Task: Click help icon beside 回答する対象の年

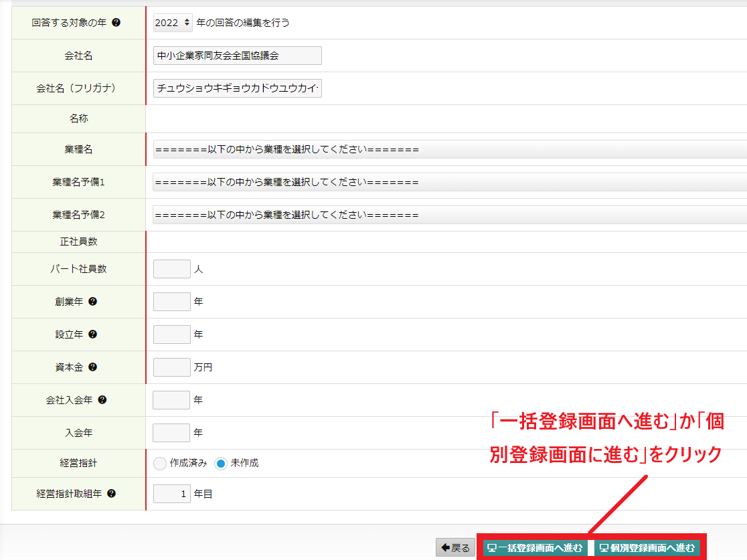Action: pyautogui.click(x=116, y=22)
